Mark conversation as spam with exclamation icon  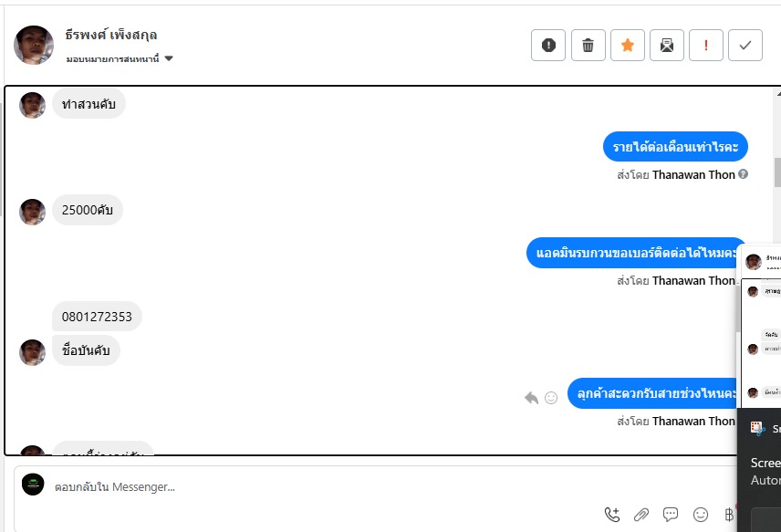tap(548, 46)
